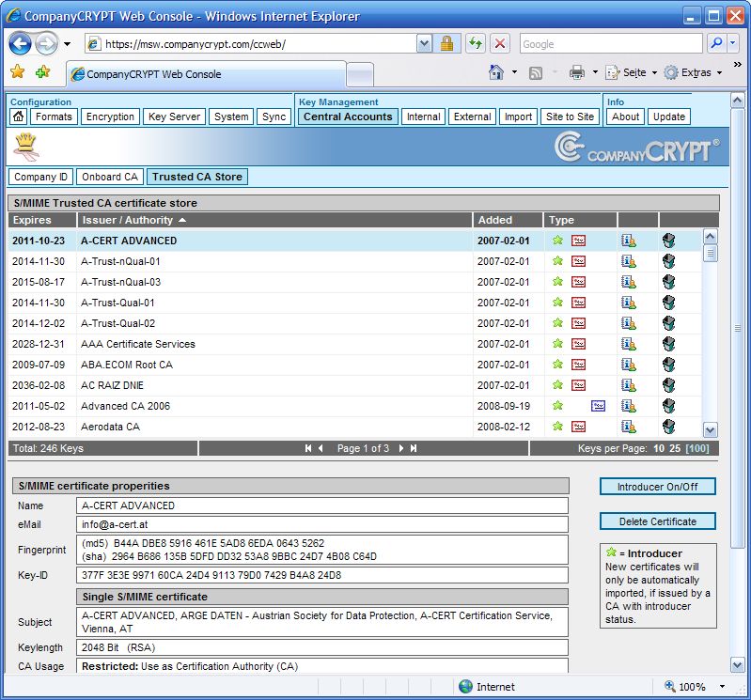Screen dimensions: 751x700
Task: Click trash bin icon for Advanced CA 2006
Action: pyautogui.click(x=668, y=406)
